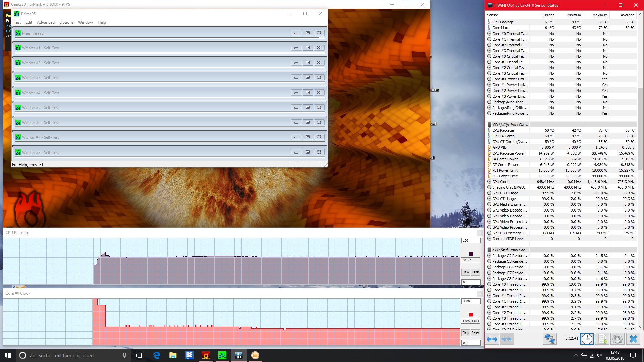This screenshot has width=644, height=362.
Task: Click the blue X close sensors icon
Action: point(633,339)
